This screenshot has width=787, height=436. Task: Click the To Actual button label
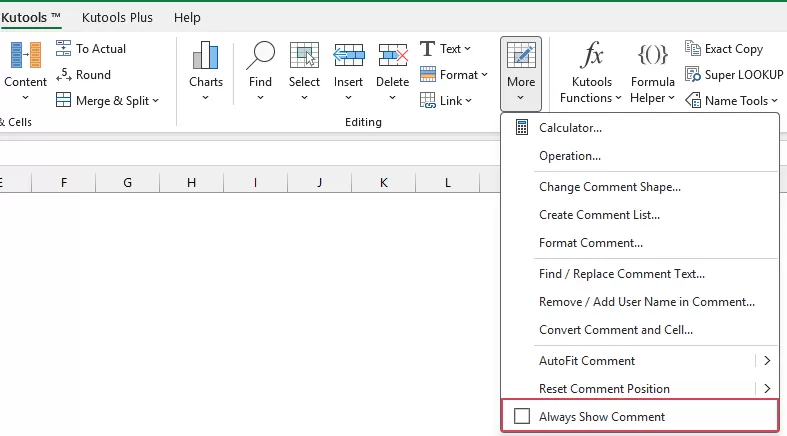tap(101, 49)
